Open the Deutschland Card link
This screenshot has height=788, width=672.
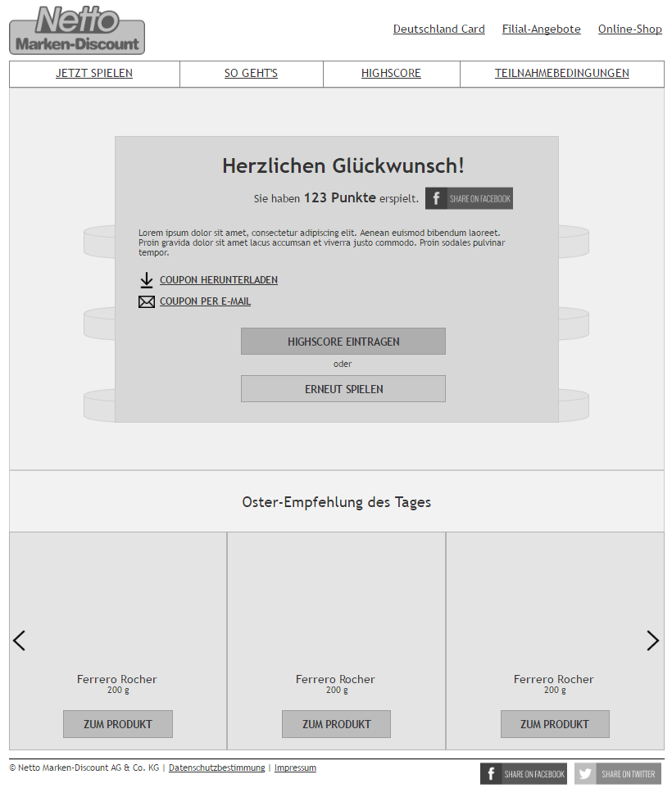[438, 29]
